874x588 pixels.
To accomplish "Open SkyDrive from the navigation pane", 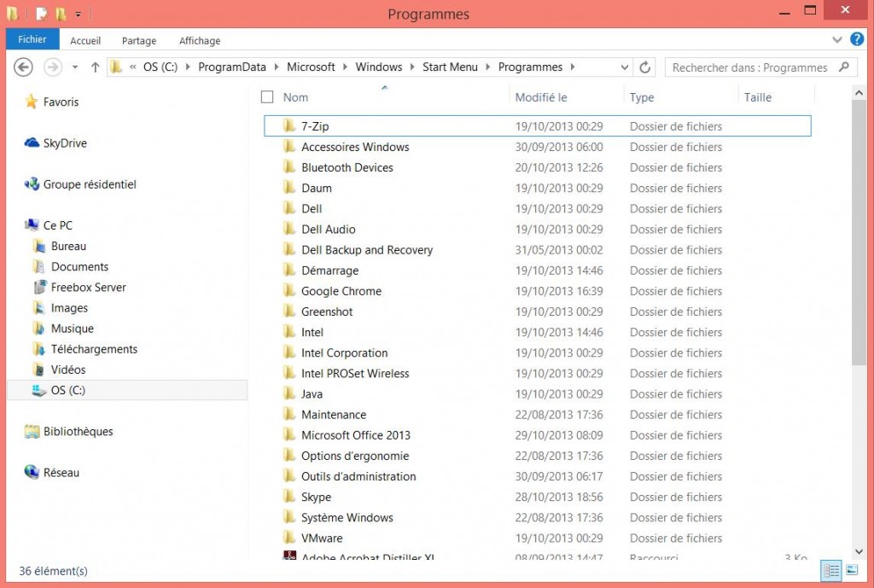I will coord(62,143).
